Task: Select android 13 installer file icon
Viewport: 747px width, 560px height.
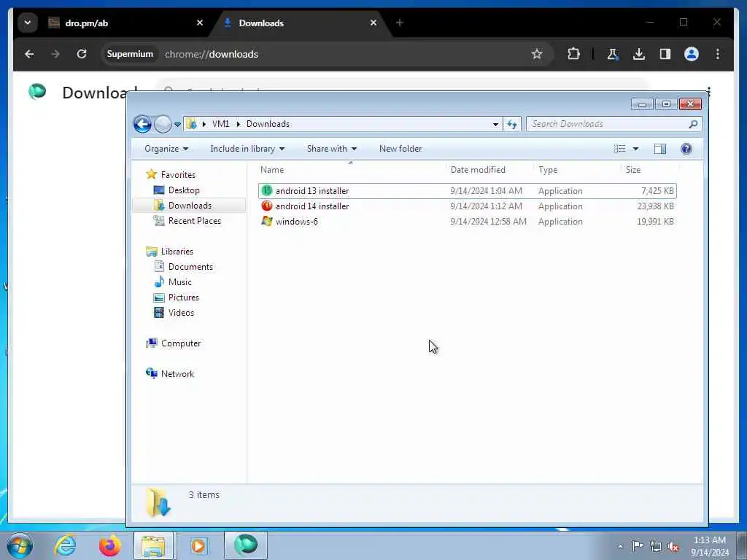Action: click(267, 191)
